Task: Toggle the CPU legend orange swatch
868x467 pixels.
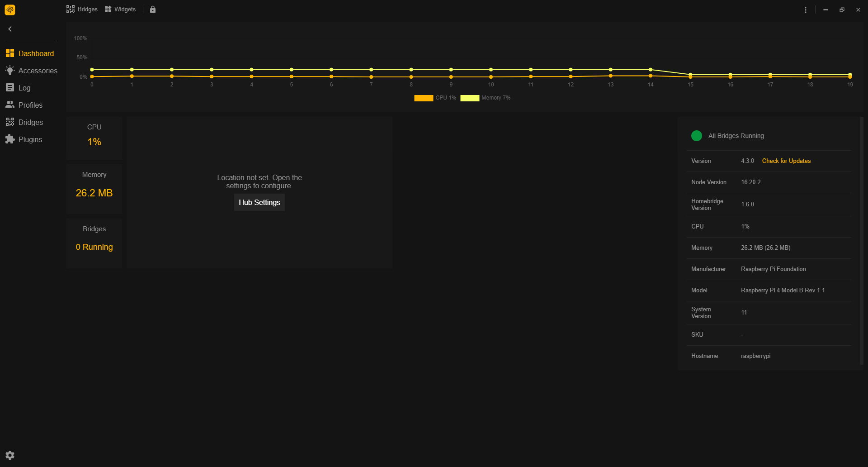Action: (x=424, y=98)
